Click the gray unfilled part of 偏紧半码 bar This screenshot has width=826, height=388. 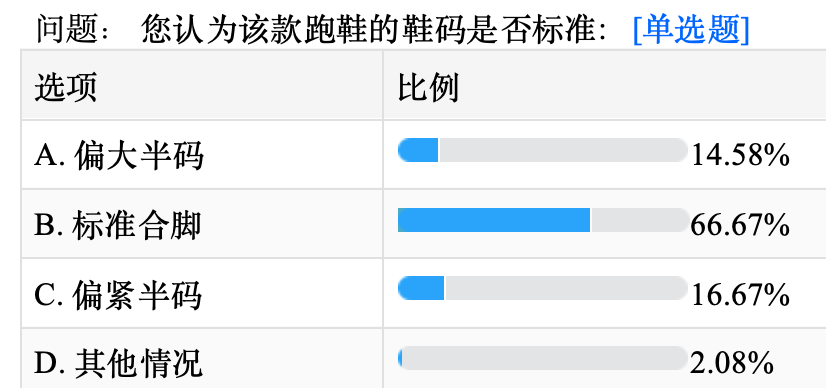coord(566,288)
